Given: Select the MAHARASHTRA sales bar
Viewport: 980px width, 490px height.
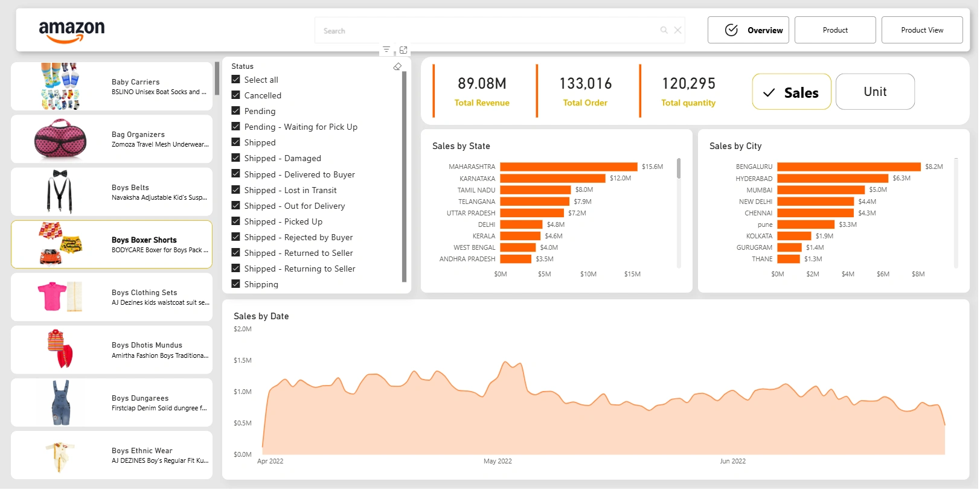Looking at the screenshot, I should coord(569,167).
